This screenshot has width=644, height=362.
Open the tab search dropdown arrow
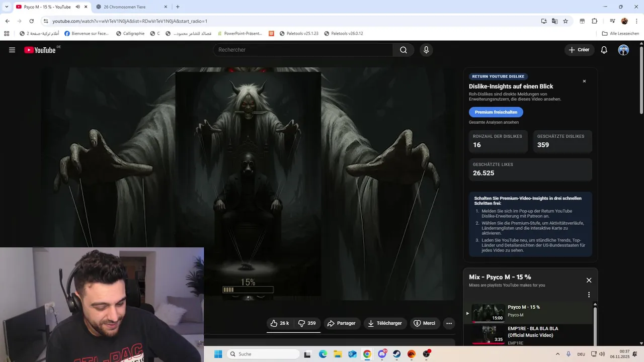7,7
